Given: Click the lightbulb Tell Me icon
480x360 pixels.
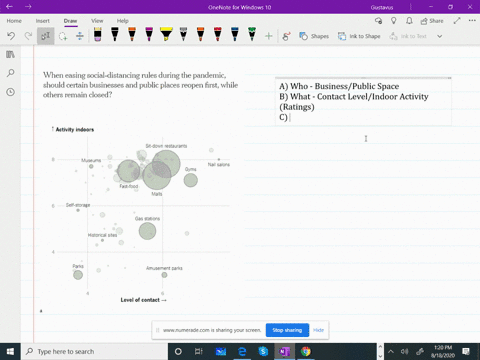Looking at the screenshot, I should 394,21.
